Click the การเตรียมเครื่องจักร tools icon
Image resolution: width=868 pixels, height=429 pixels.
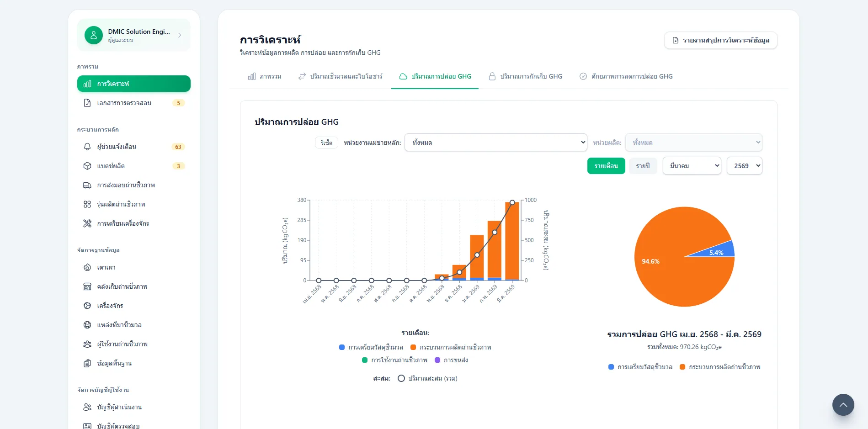[87, 223]
